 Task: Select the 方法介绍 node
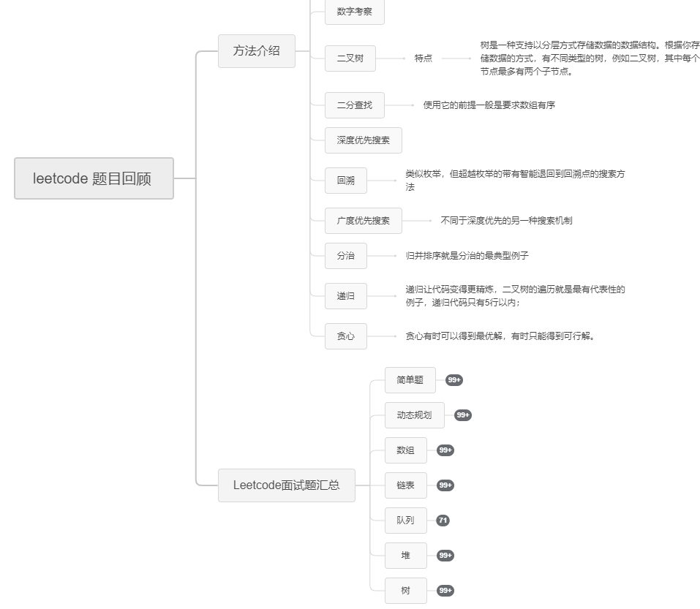[x=256, y=51]
